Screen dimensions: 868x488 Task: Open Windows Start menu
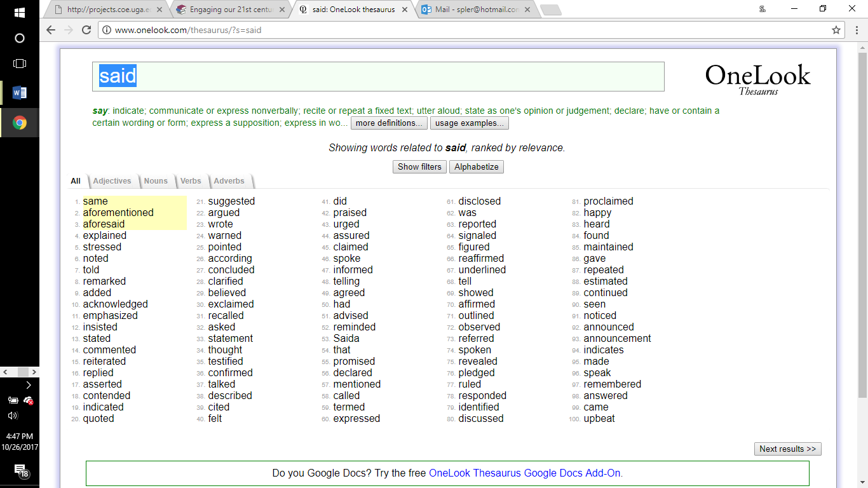19,12
